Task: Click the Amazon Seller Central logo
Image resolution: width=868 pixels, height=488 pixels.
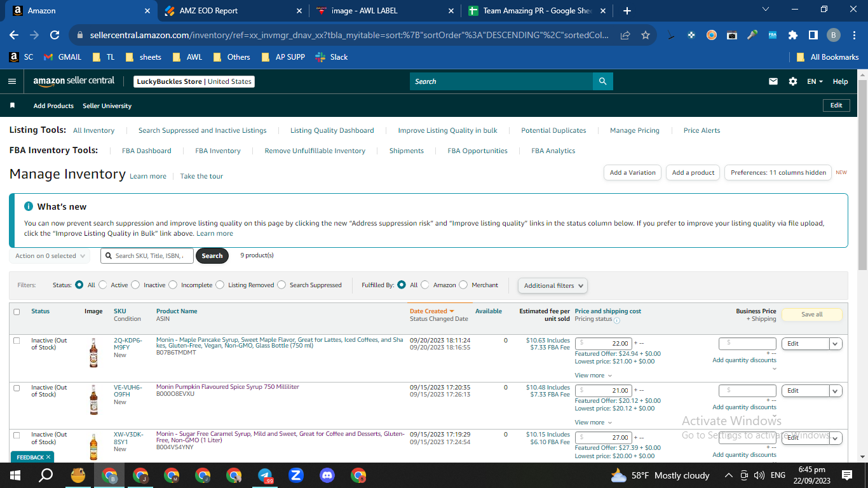Action: [74, 81]
